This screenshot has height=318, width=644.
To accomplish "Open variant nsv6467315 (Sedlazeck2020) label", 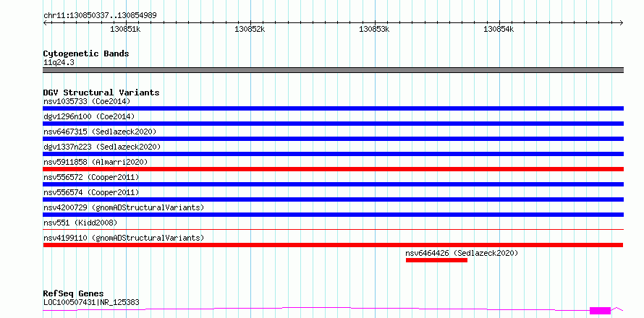I will click(100, 132).
